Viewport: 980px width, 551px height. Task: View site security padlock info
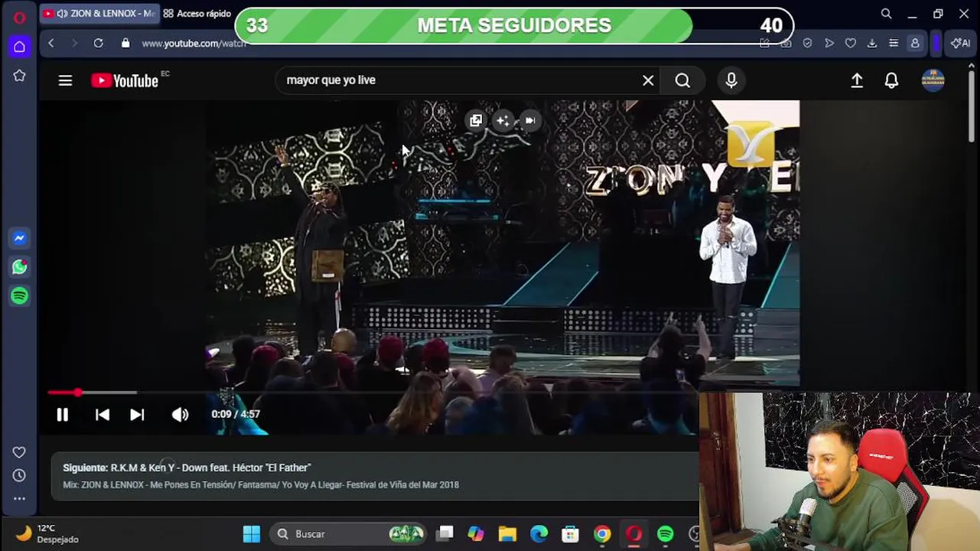point(125,44)
